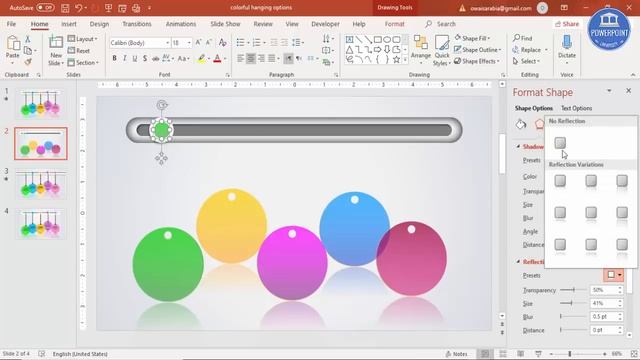
Task: Insert a New Slide
Action: (x=56, y=51)
